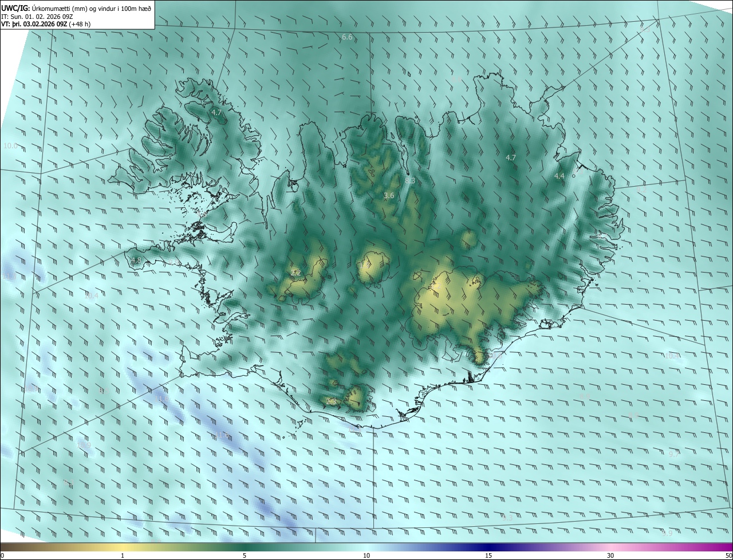This screenshot has height=560, width=733.
Task: Click the 9.7 value label in the southeast sea
Action: coord(674,454)
